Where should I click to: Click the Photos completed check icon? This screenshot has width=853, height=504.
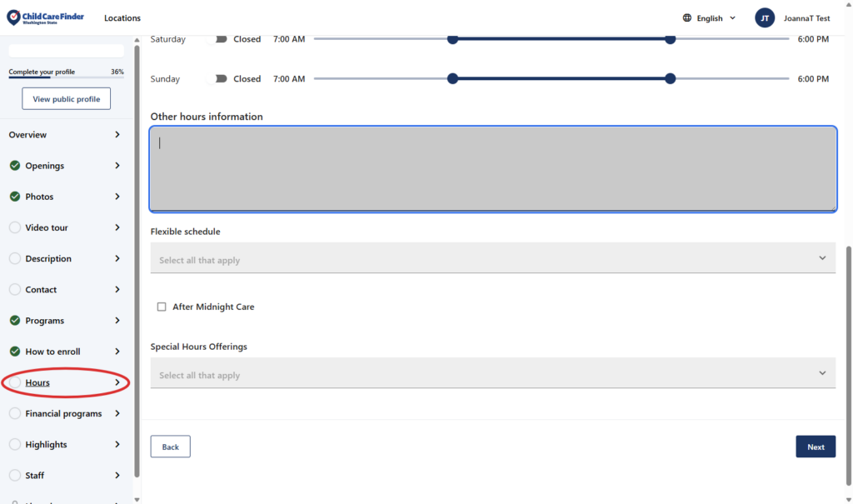[x=15, y=197]
